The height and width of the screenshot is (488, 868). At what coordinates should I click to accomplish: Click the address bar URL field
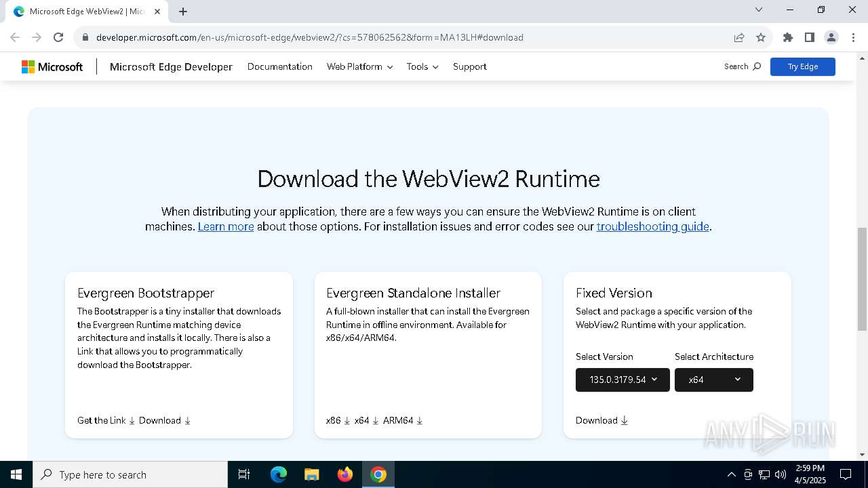[x=407, y=37]
